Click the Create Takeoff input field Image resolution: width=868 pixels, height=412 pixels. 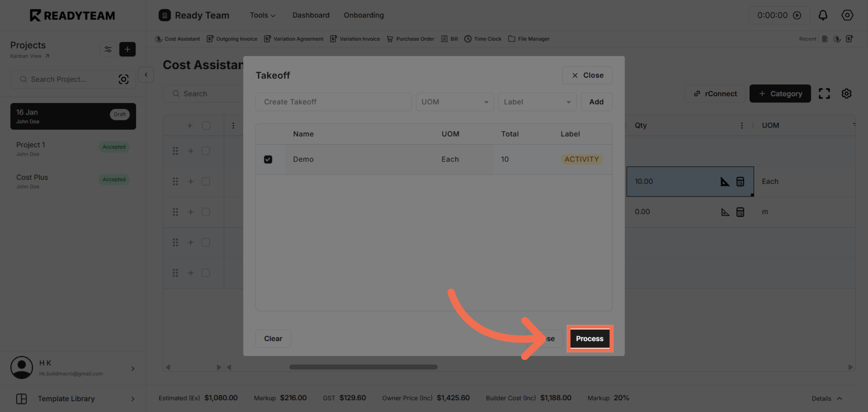pos(333,102)
